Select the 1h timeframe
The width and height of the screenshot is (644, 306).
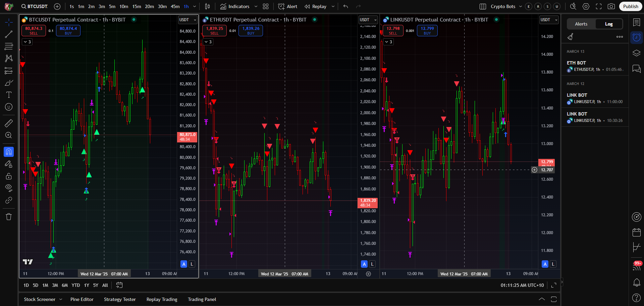186,6
